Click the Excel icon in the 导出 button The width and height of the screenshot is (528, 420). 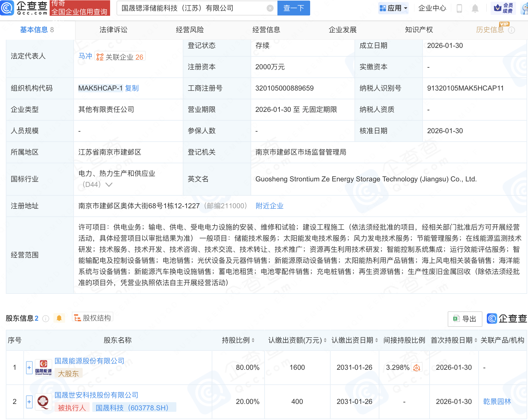click(457, 319)
